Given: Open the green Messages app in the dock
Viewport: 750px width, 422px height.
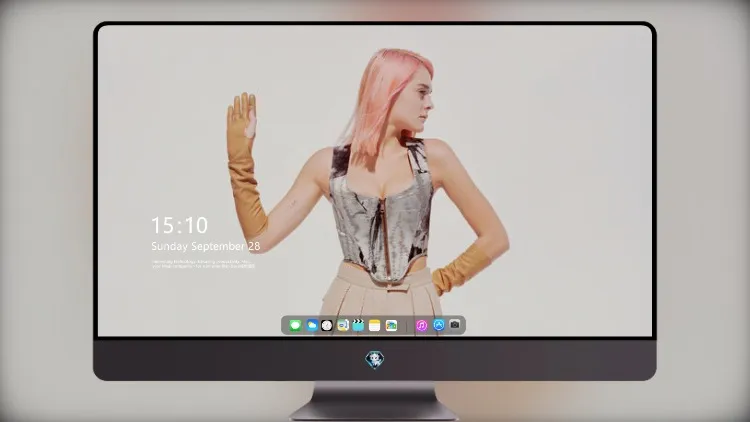Looking at the screenshot, I should pyautogui.click(x=295, y=326).
